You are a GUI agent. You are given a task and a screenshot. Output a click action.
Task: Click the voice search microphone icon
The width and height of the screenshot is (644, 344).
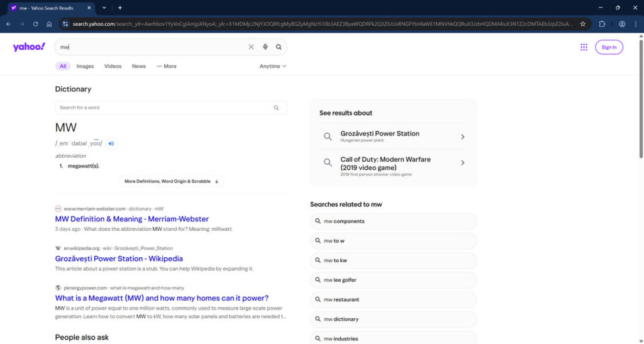(265, 47)
